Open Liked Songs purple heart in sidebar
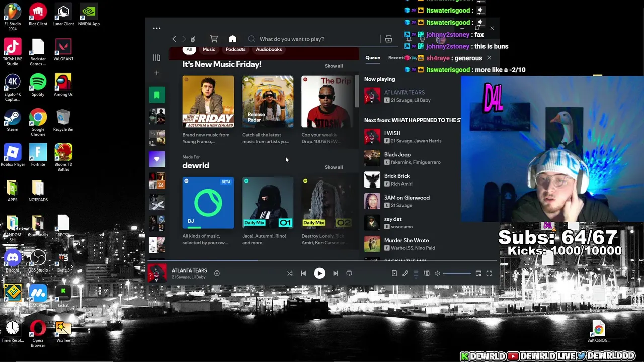 pos(157,159)
